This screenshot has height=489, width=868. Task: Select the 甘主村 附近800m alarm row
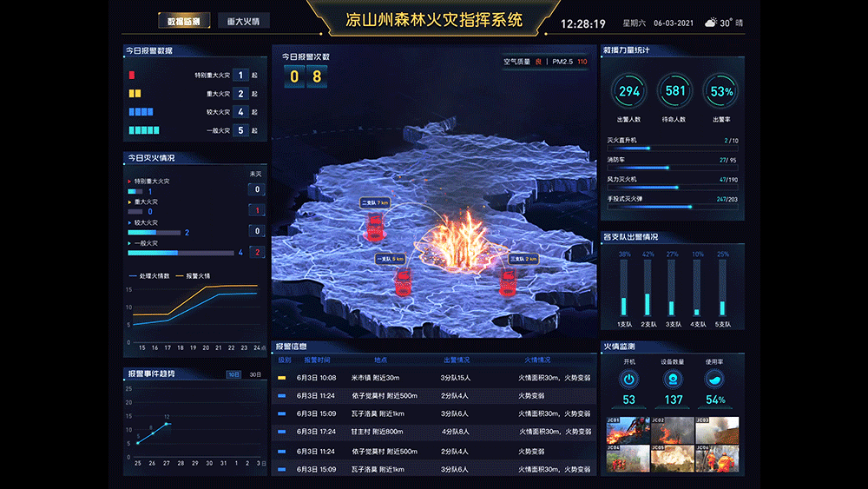tap(434, 432)
